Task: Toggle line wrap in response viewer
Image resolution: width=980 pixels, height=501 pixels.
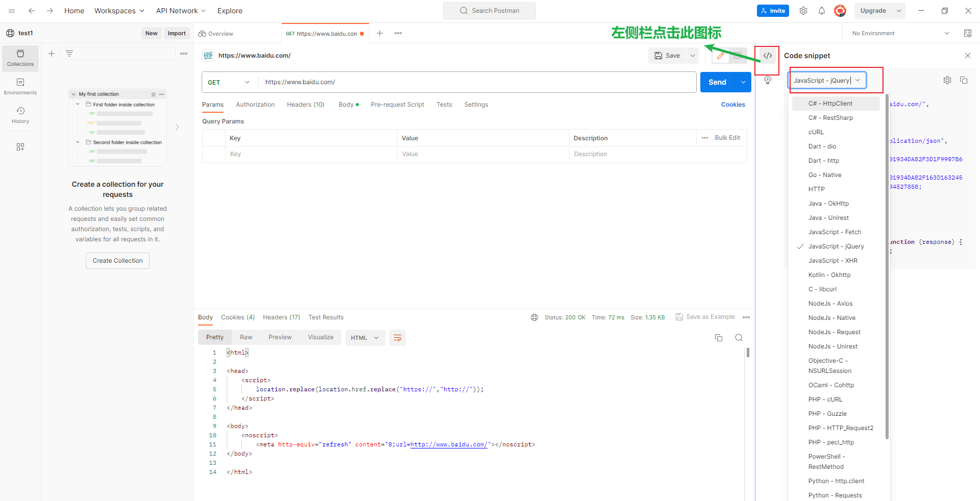Action: coord(398,338)
